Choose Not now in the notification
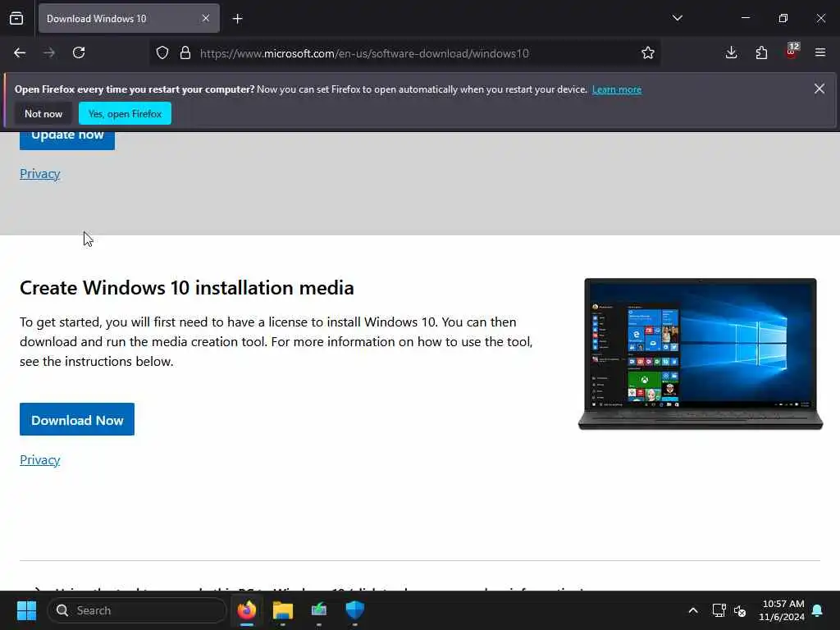This screenshot has height=630, width=840. coord(43,113)
